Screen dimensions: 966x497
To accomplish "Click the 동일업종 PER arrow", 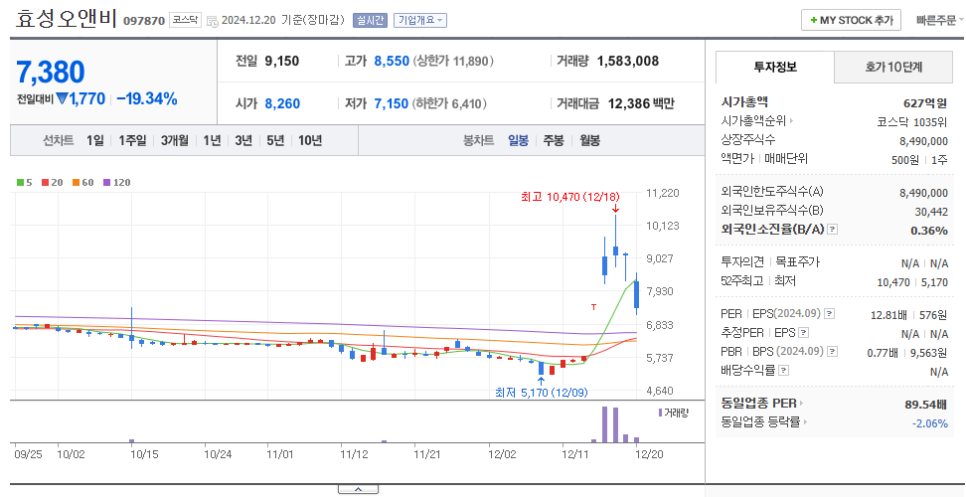I will click(x=802, y=404).
